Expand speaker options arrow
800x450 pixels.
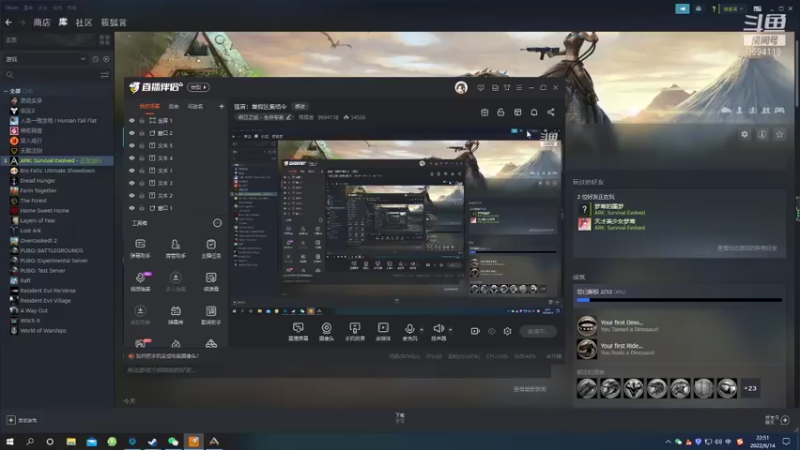[451, 330]
